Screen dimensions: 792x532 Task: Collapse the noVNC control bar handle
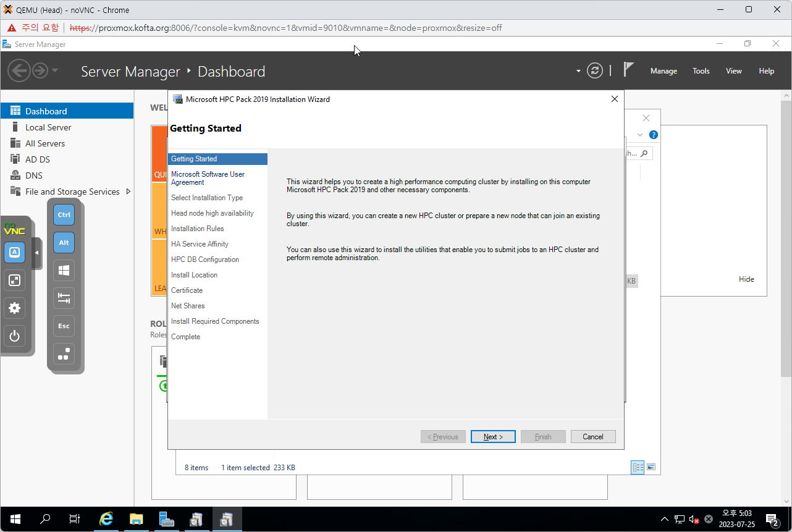(x=36, y=253)
